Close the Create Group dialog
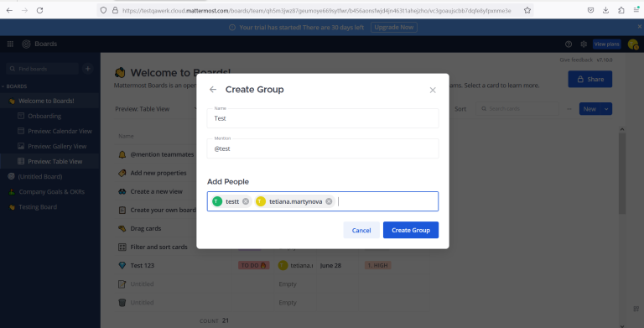This screenshot has height=328, width=644. click(433, 90)
